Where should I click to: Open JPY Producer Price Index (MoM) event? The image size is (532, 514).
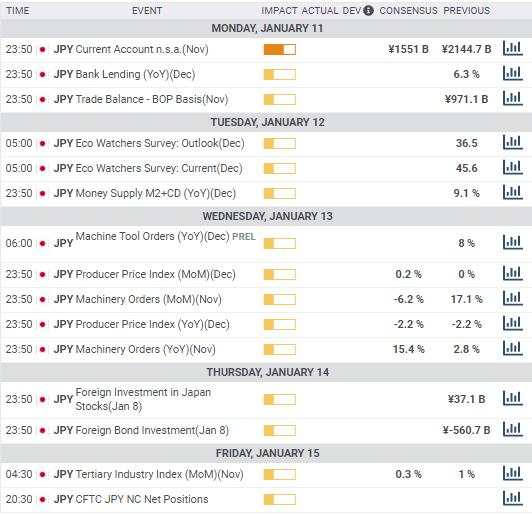(x=145, y=274)
